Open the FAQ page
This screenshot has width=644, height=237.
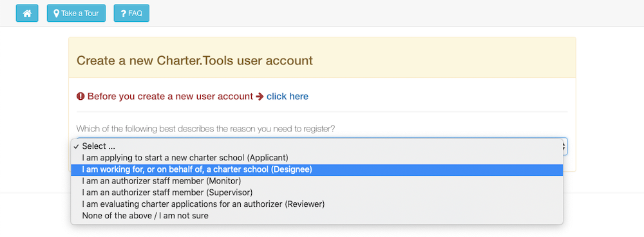coord(131,13)
